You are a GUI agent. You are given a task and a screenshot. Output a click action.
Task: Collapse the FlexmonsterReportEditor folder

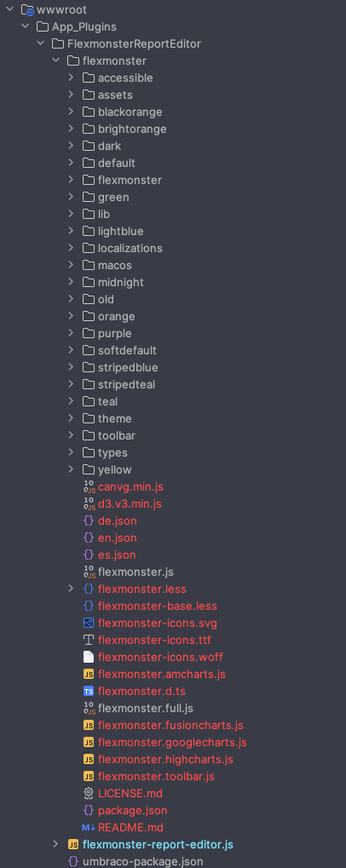pos(40,43)
